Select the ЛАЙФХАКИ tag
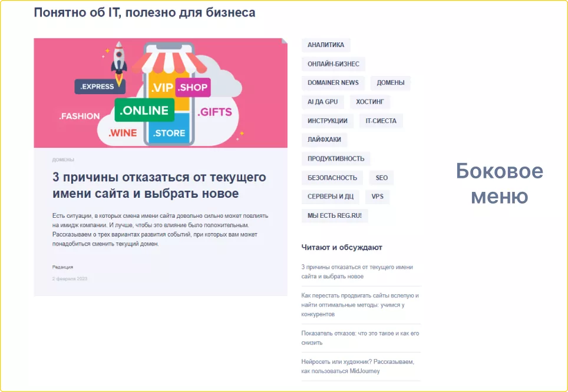 click(325, 139)
